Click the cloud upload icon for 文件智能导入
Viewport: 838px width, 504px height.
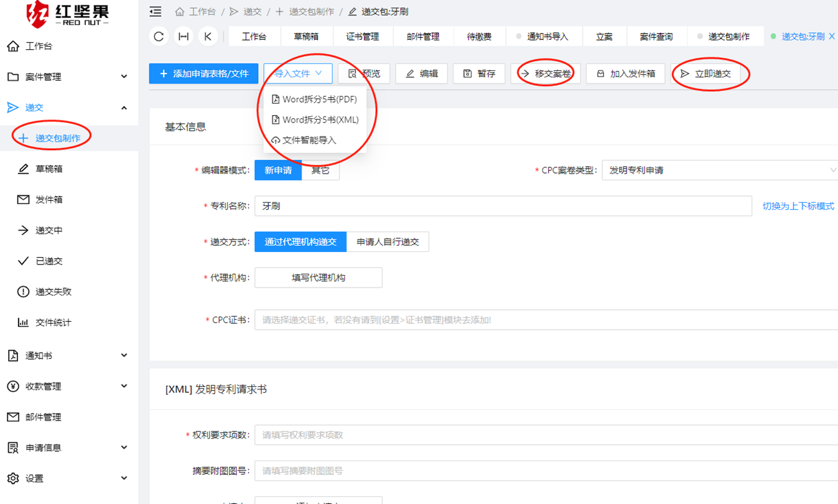point(276,140)
